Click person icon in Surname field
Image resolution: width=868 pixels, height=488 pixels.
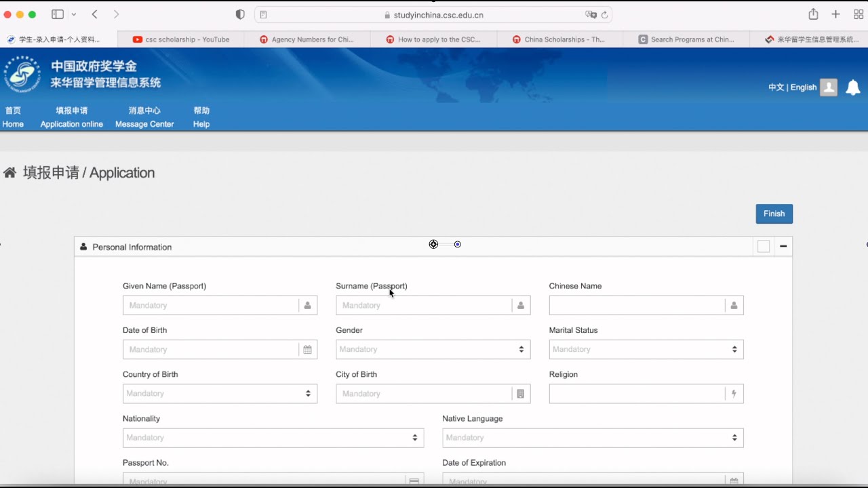[521, 306]
